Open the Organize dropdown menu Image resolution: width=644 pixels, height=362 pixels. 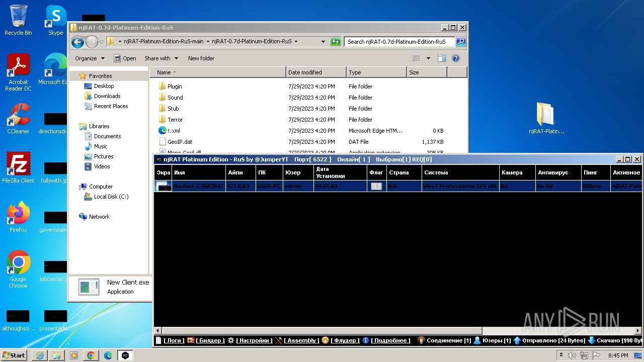pos(90,58)
